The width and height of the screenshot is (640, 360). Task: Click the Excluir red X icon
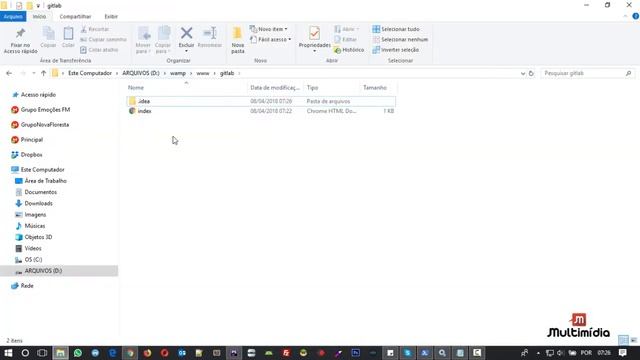coord(187,33)
